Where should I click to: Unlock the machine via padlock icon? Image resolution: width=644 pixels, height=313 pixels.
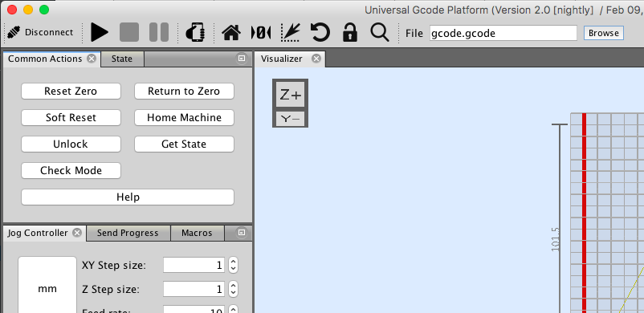(x=350, y=32)
